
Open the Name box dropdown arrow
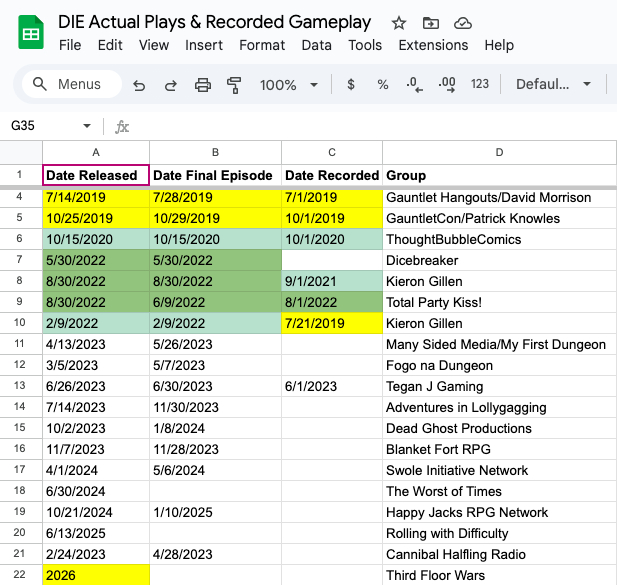87,126
